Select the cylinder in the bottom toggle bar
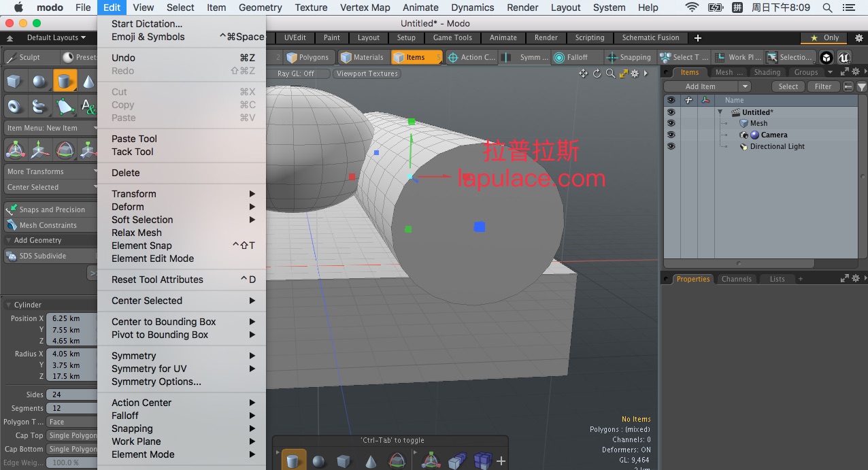This screenshot has width=868, height=470. 294,461
